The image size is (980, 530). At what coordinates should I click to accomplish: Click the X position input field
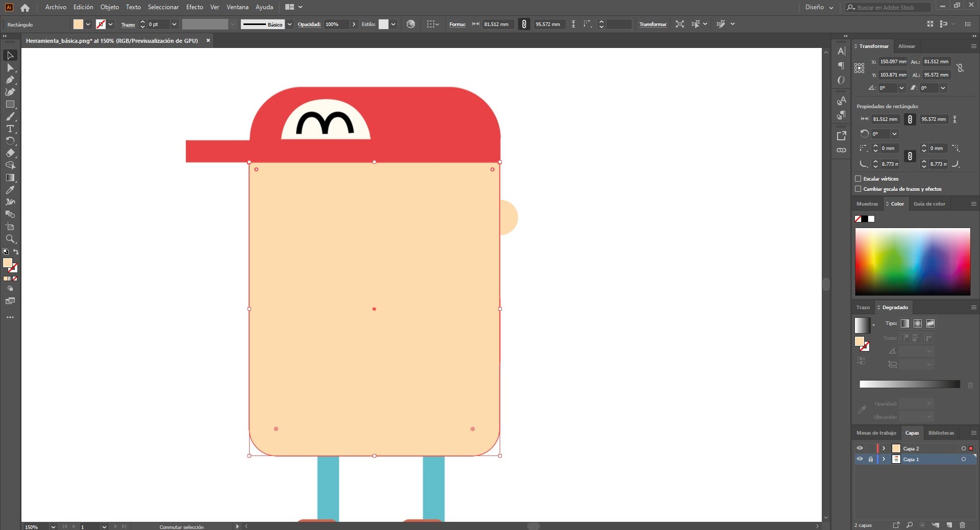point(893,62)
